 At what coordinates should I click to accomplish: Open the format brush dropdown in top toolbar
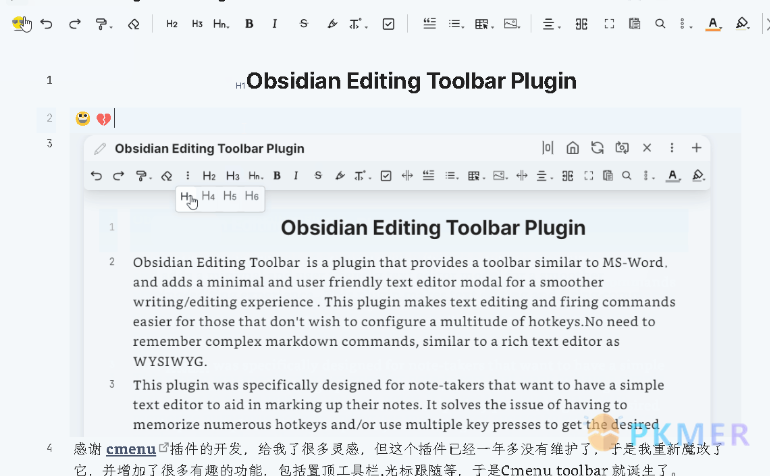coord(103,24)
